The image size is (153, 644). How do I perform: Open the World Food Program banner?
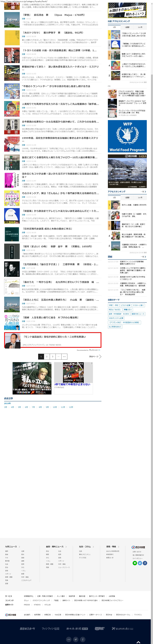(x=127, y=136)
